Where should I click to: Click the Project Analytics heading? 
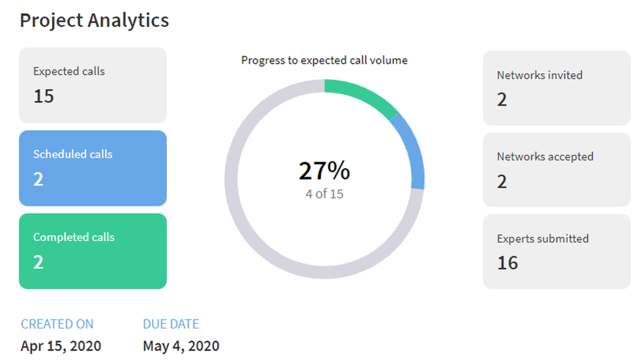pyautogui.click(x=94, y=20)
